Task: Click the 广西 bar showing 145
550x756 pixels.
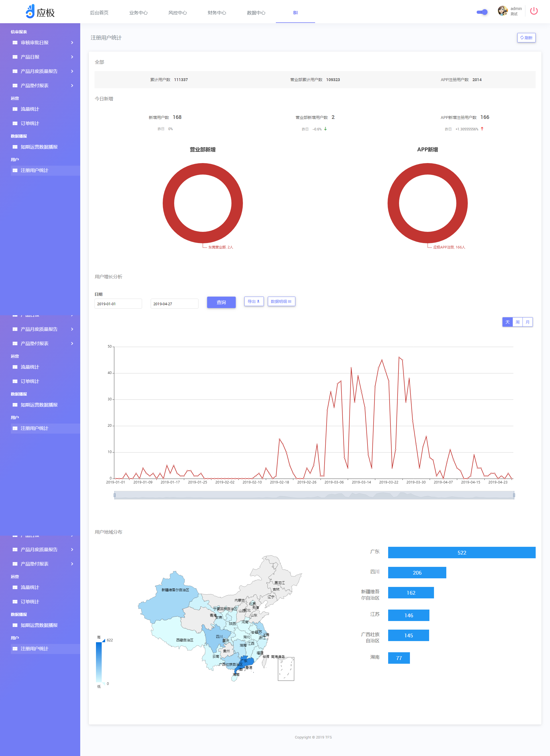Action: click(x=408, y=635)
